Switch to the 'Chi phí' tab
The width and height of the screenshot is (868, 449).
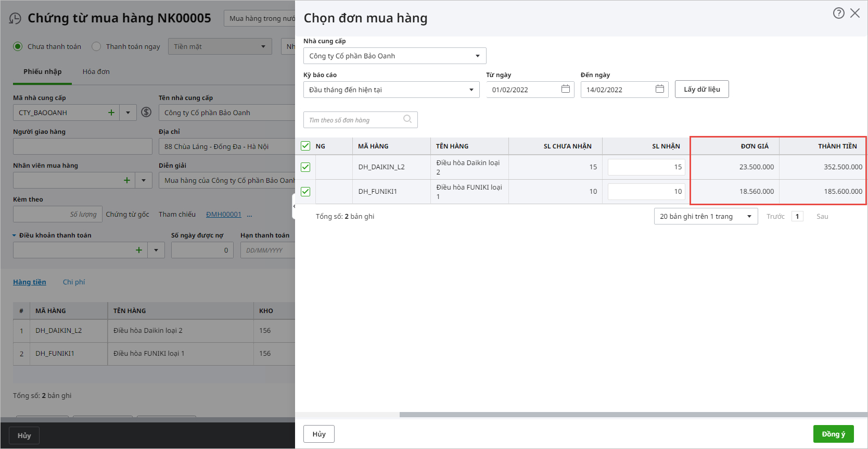[x=73, y=282]
